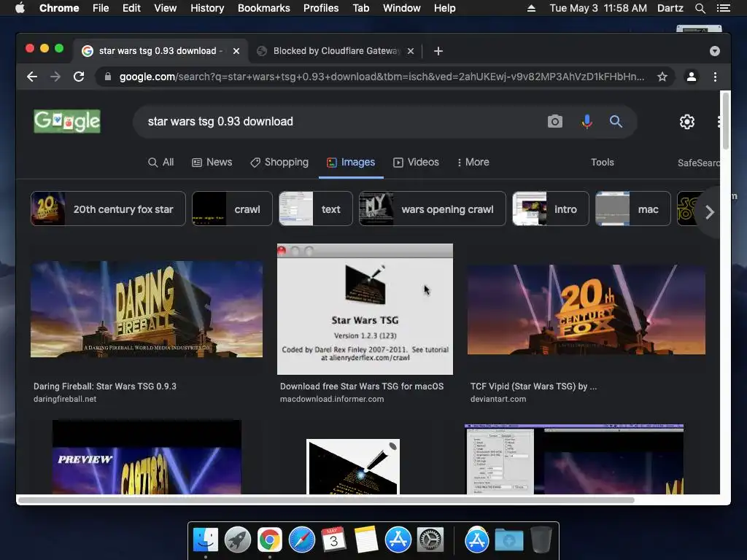The image size is (747, 560).
Task: Switch to the Shopping results tab
Action: (x=279, y=163)
